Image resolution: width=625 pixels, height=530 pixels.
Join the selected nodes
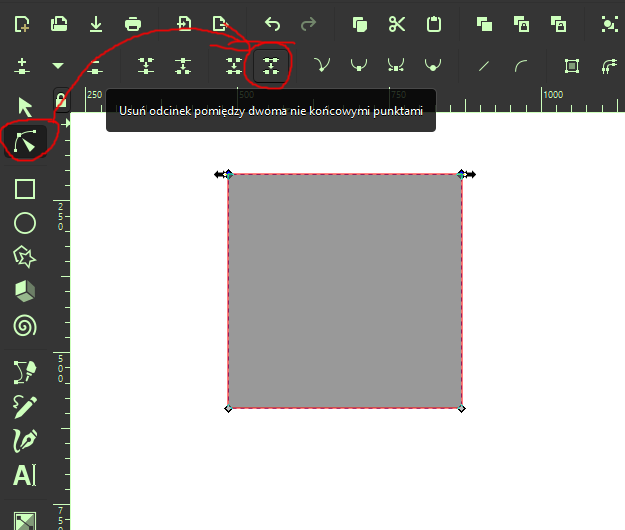coord(146,66)
